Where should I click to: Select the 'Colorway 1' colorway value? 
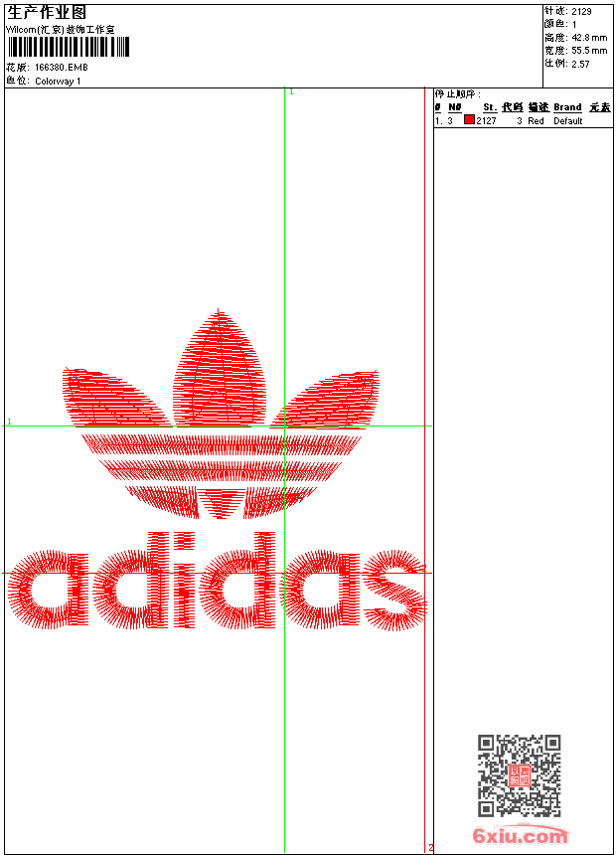pyautogui.click(x=58, y=82)
